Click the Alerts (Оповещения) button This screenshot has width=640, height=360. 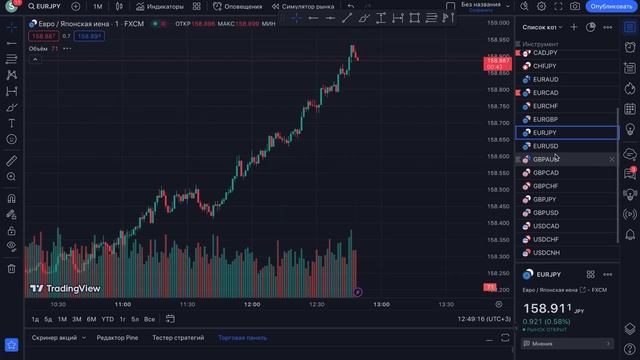238,7
